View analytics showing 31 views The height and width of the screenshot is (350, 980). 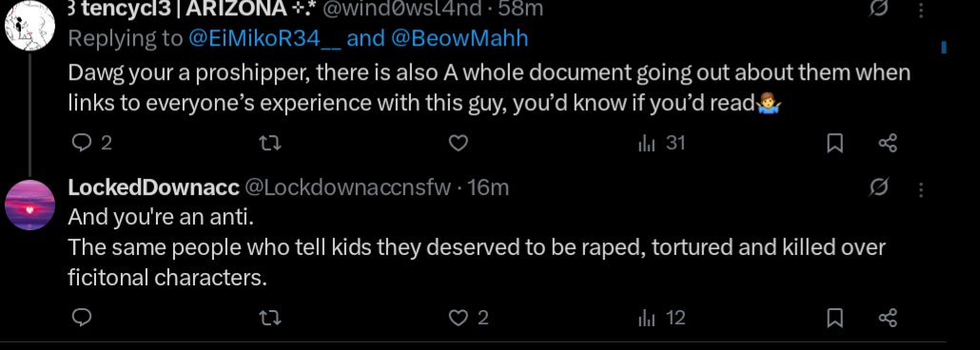coord(661,144)
